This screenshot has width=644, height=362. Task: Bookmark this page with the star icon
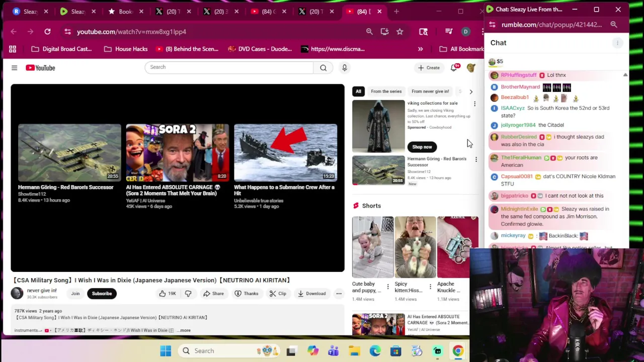click(x=399, y=32)
